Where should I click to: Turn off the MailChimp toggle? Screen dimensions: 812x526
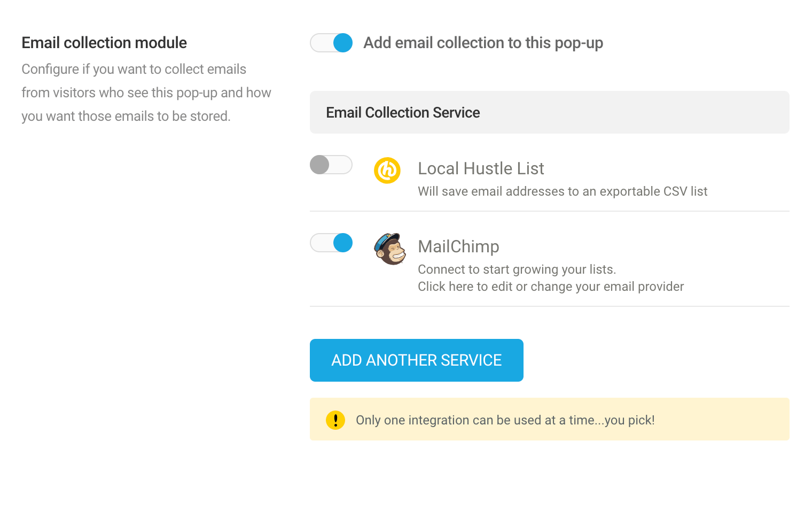pos(331,243)
